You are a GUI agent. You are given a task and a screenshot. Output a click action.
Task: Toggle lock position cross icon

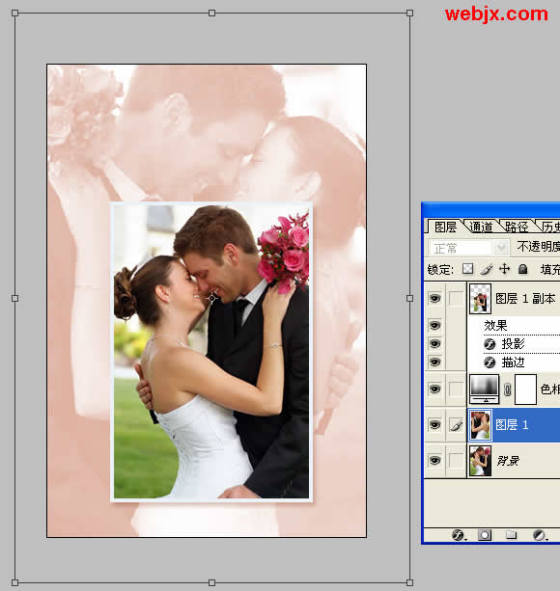[x=504, y=269]
